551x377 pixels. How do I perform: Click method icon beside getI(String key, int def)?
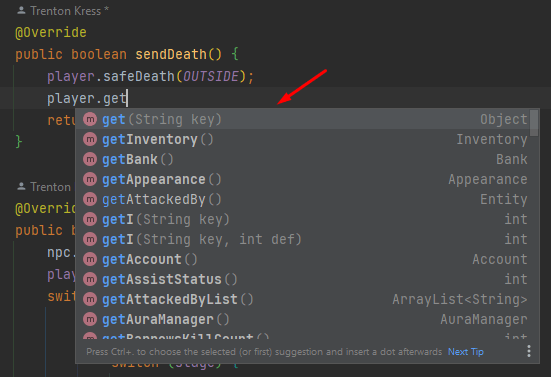point(90,240)
